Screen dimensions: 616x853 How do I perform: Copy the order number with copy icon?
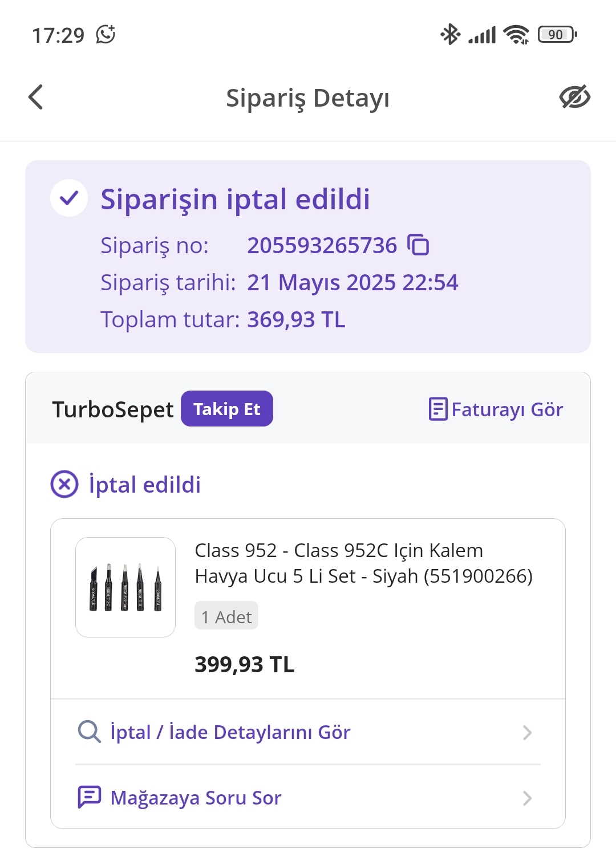(418, 245)
